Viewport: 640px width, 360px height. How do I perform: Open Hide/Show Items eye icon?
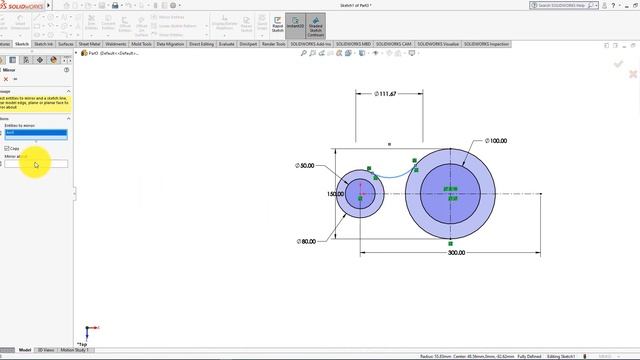(x=376, y=53)
